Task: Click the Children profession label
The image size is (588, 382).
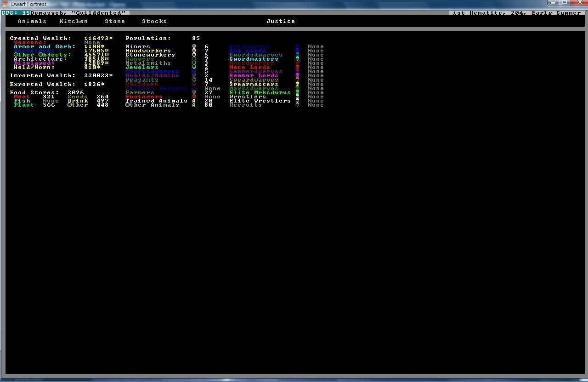Action: (x=142, y=84)
